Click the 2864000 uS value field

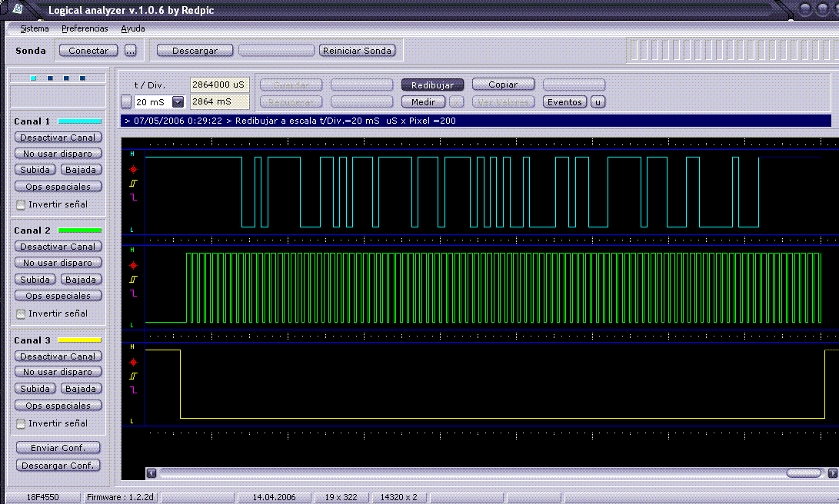[x=219, y=85]
